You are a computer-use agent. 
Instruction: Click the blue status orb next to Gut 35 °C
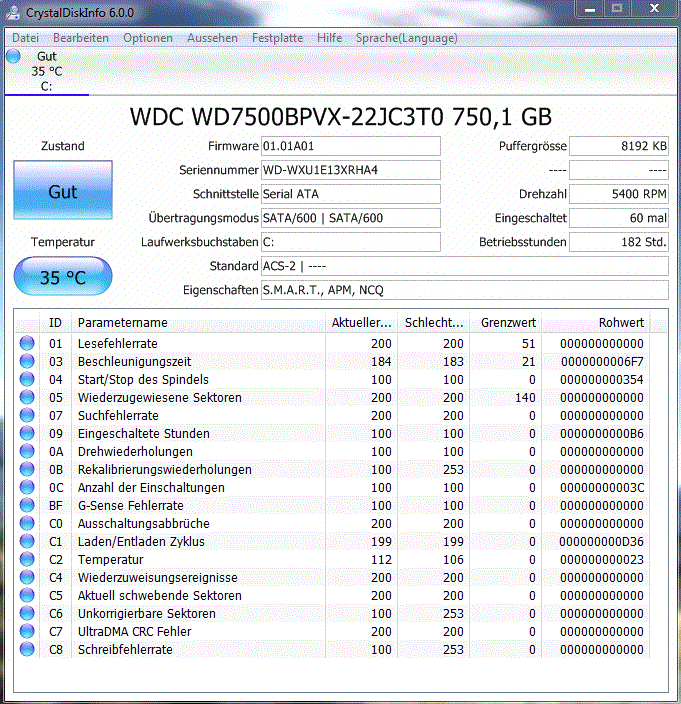13,57
